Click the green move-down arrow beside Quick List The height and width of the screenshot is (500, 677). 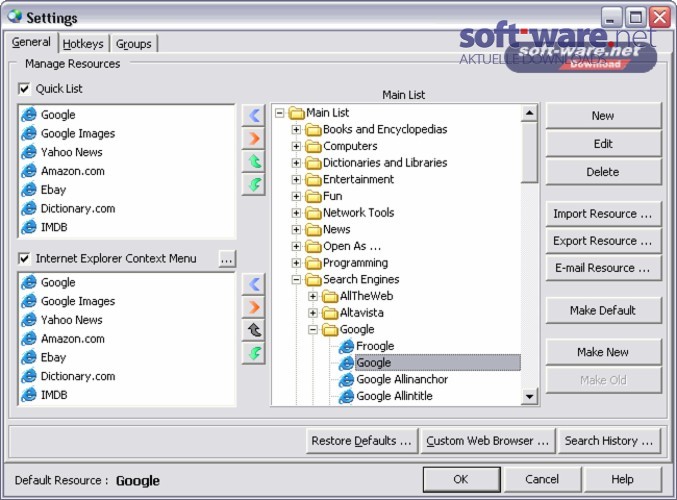(254, 185)
